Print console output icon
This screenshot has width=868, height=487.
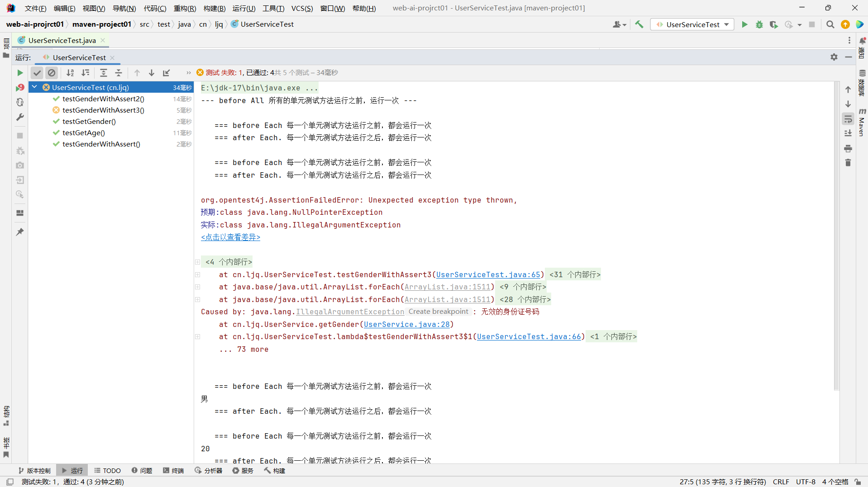848,148
